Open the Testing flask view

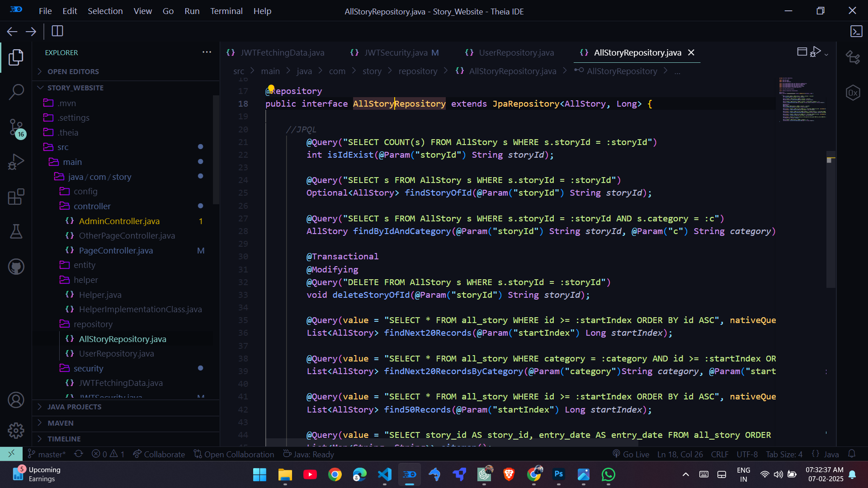[16, 231]
